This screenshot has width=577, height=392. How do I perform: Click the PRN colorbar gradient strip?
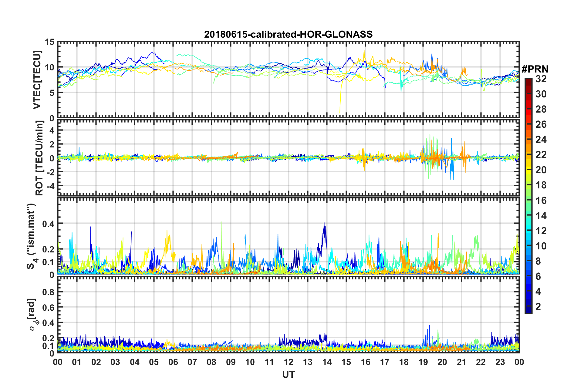(528, 196)
